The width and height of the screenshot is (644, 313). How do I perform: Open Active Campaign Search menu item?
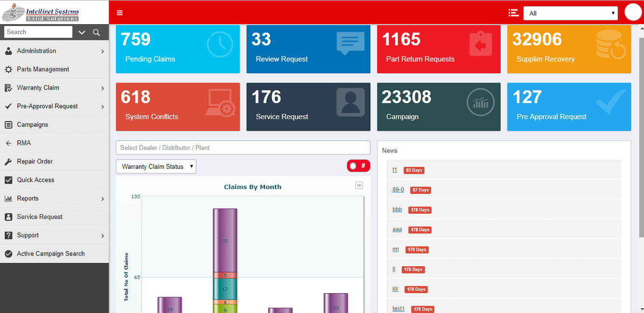point(55,254)
